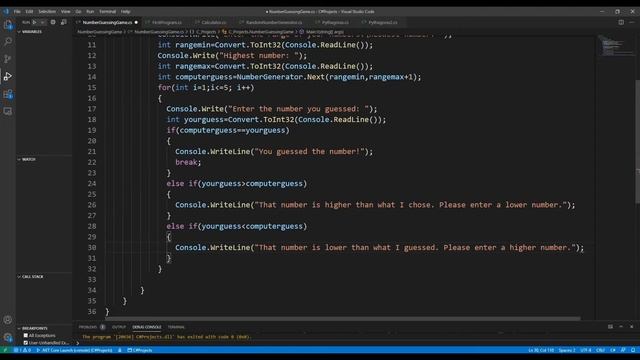Viewport: 640px width, 360px height.
Task: Click C# language mode in status bar
Action: click(613, 350)
